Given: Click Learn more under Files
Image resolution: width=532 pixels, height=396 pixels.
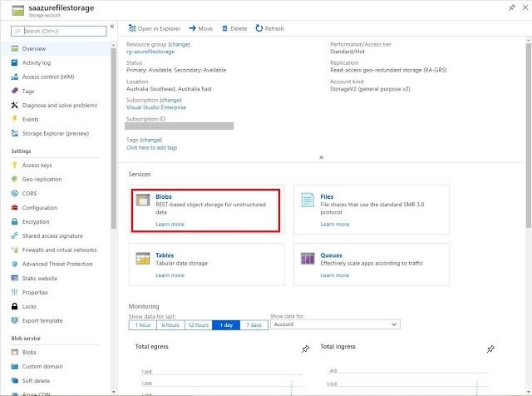Looking at the screenshot, I should pyautogui.click(x=334, y=224).
